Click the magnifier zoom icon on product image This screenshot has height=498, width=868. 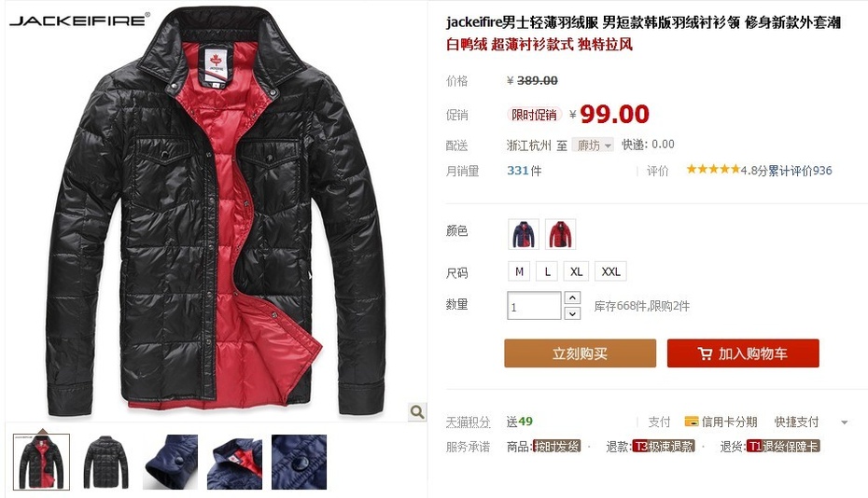[x=417, y=411]
